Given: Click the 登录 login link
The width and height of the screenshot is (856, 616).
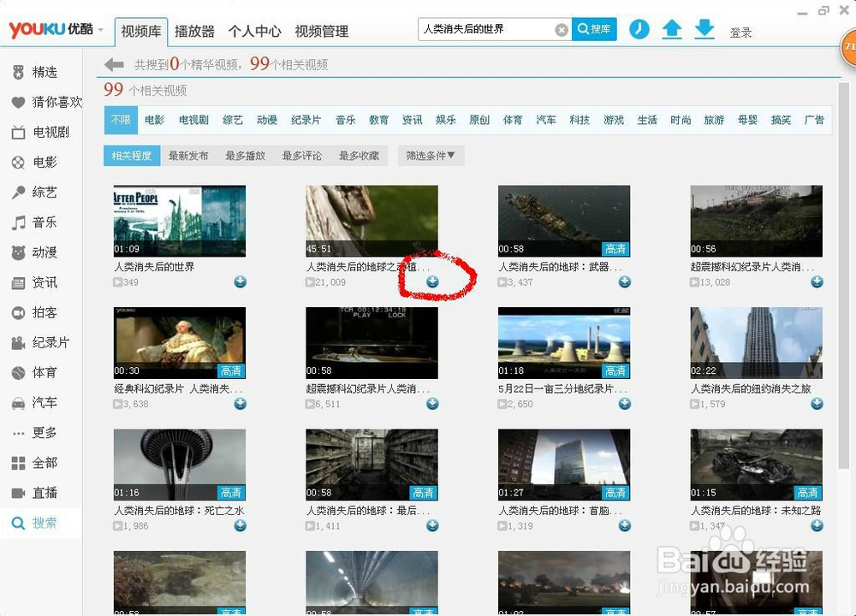Looking at the screenshot, I should [740, 33].
